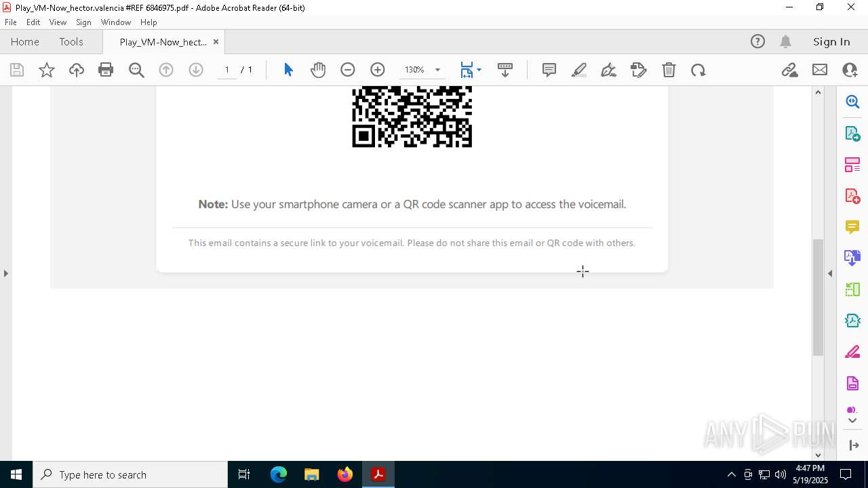Click the upload to cloud icon
Viewport: 868px width, 488px height.
coord(77,70)
